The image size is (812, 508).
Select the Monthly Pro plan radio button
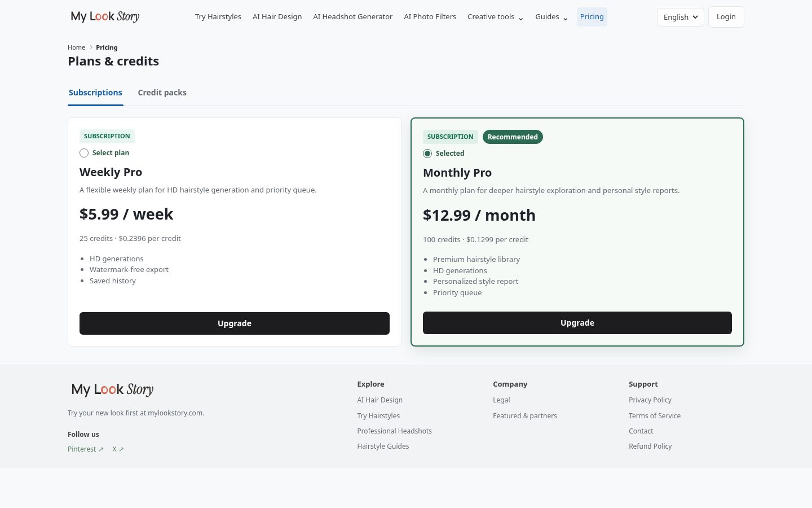[x=427, y=154]
